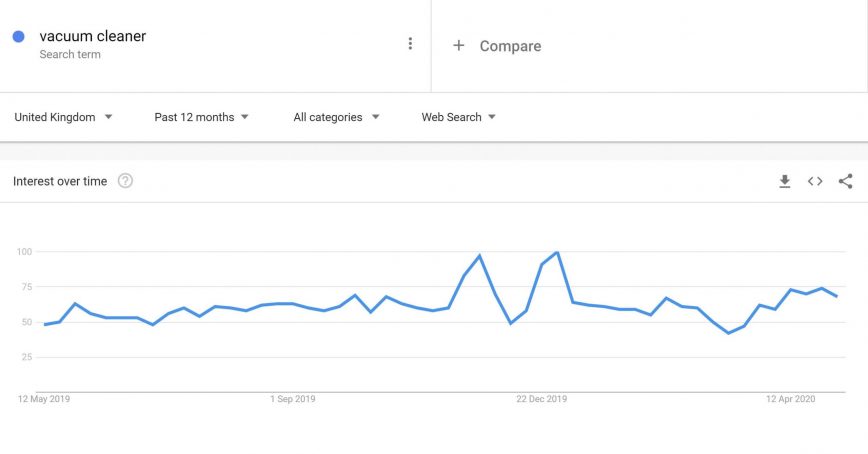The width and height of the screenshot is (868, 454).
Task: Expand the Web Search type dropdown
Action: pyautogui.click(x=458, y=117)
